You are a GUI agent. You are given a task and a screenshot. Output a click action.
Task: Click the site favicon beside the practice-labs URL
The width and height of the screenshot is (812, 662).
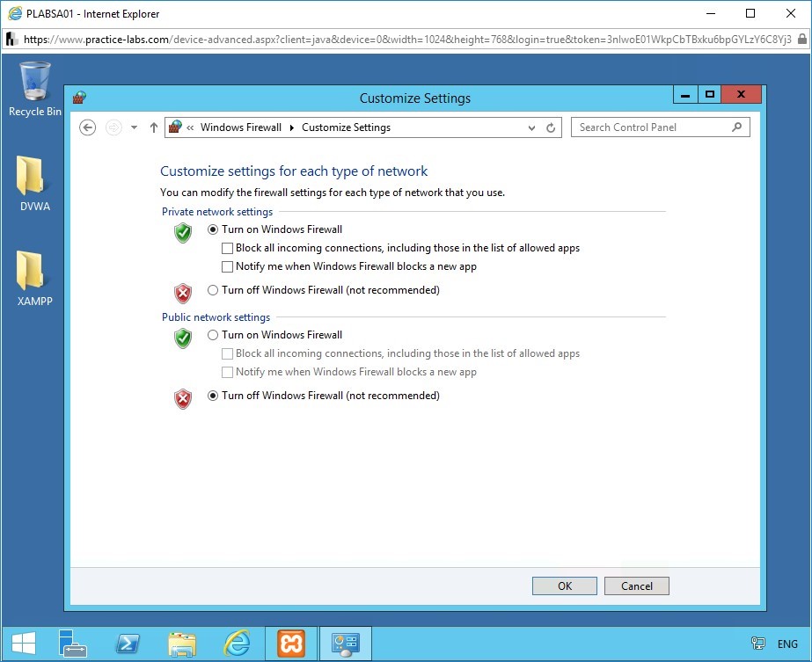click(x=12, y=40)
